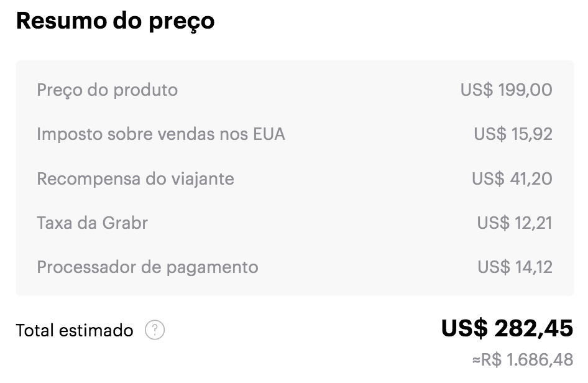Click the word Grabr in fee row
Image resolution: width=588 pixels, height=383 pixels.
(x=125, y=223)
